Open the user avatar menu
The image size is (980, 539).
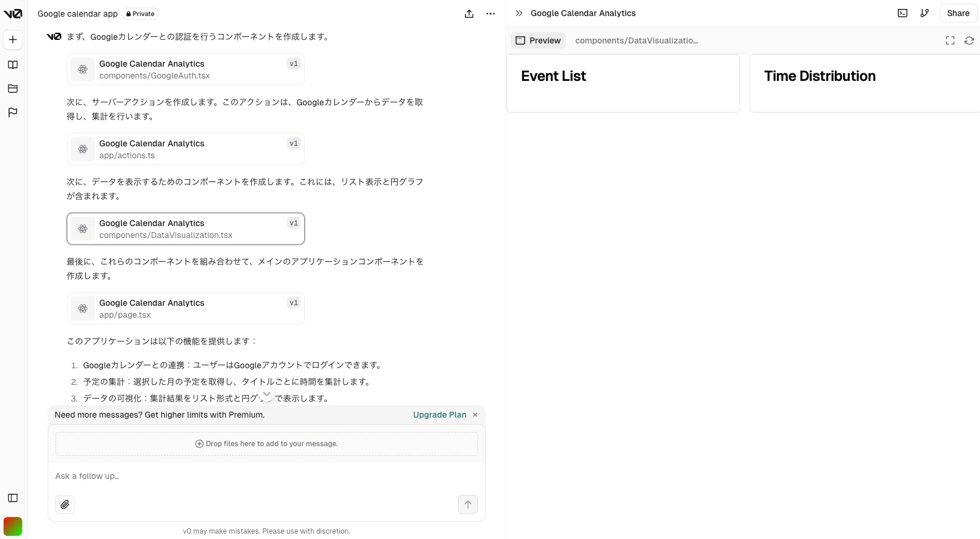pos(13,527)
